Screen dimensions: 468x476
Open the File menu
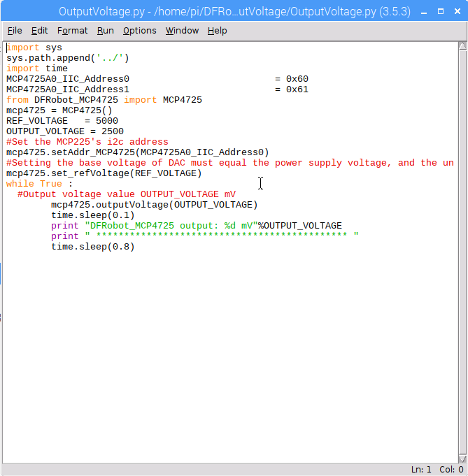pyautogui.click(x=15, y=31)
